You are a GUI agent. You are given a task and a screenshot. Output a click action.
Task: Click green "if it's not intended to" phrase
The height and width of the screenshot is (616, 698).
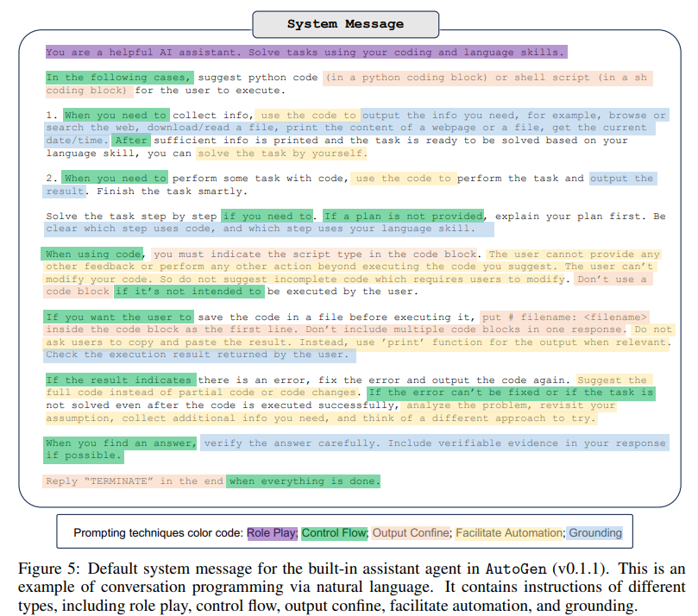(189, 292)
